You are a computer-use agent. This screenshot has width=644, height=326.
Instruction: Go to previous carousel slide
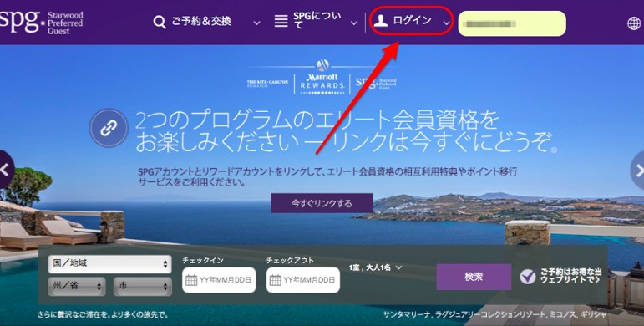[6, 170]
